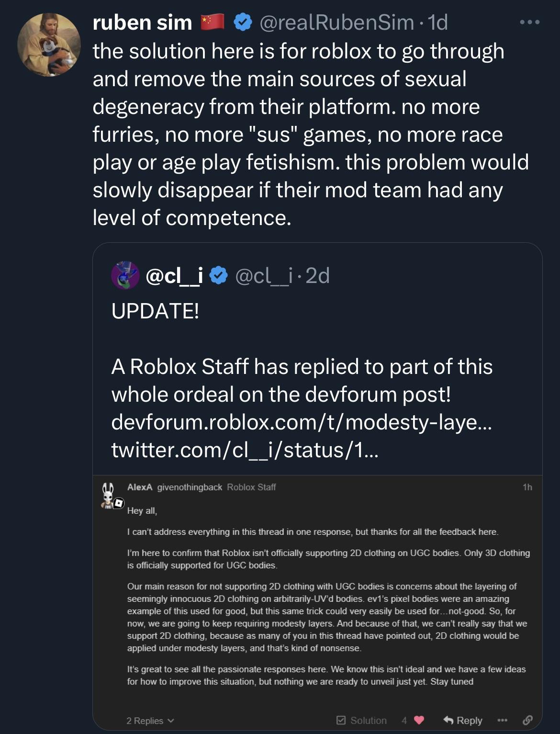Click the China flag emoji after ruben sim
The image size is (560, 734).
click(213, 22)
